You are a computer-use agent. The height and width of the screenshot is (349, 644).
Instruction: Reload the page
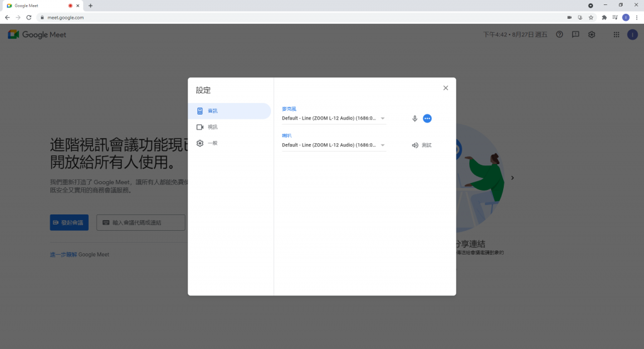click(x=29, y=18)
